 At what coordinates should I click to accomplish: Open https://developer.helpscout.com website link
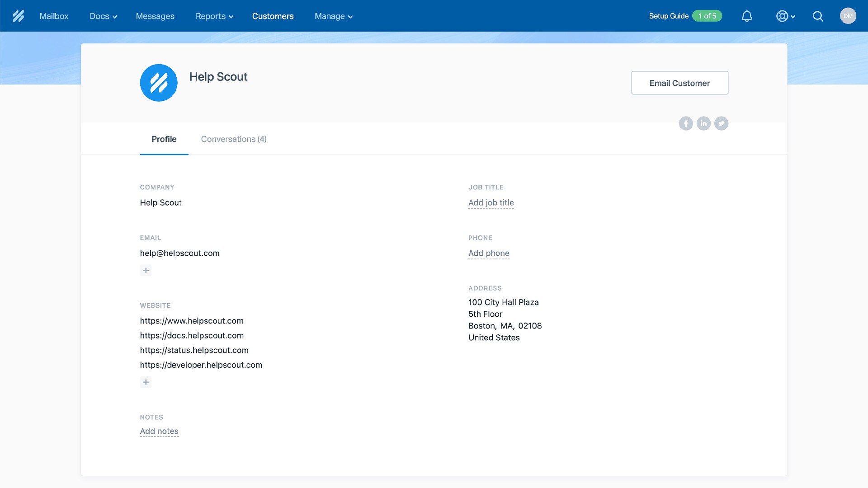201,365
